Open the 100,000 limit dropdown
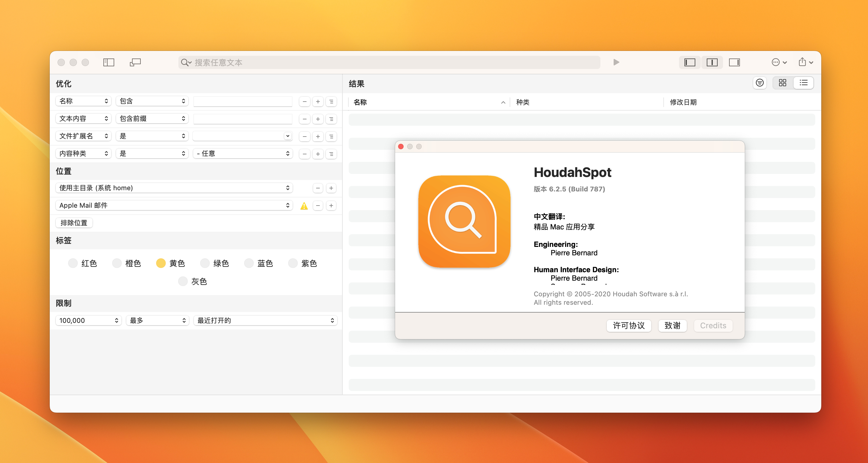This screenshot has height=463, width=868. coord(88,320)
